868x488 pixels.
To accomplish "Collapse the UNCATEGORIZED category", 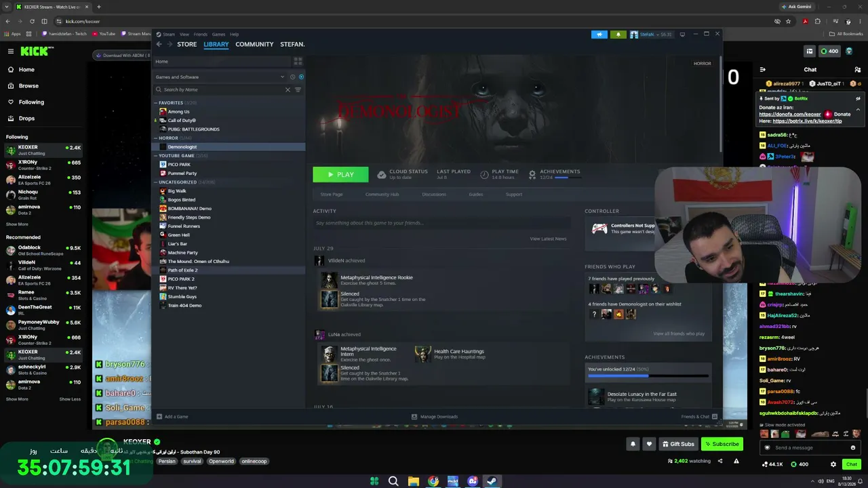I will click(155, 182).
